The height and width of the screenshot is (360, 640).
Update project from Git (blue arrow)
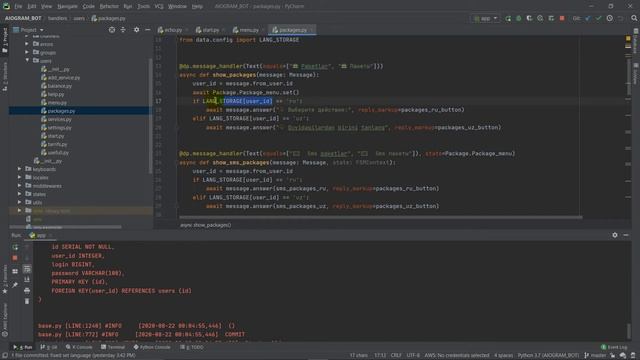pos(588,18)
